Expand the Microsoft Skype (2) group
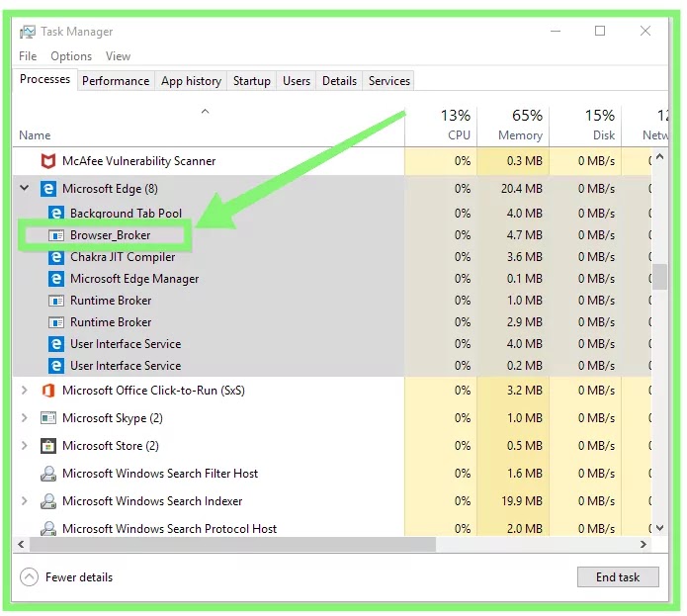 coord(25,418)
